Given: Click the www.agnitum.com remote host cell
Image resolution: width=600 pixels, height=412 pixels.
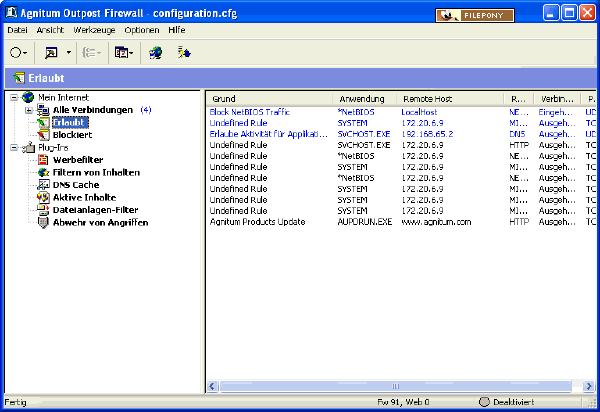Looking at the screenshot, I should pyautogui.click(x=436, y=222).
